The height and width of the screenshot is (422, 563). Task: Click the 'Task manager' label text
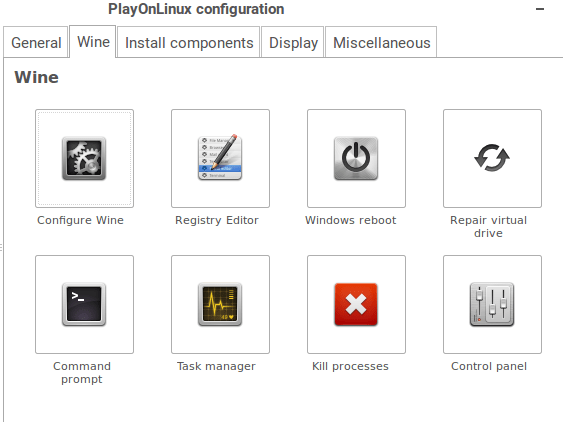[216, 366]
